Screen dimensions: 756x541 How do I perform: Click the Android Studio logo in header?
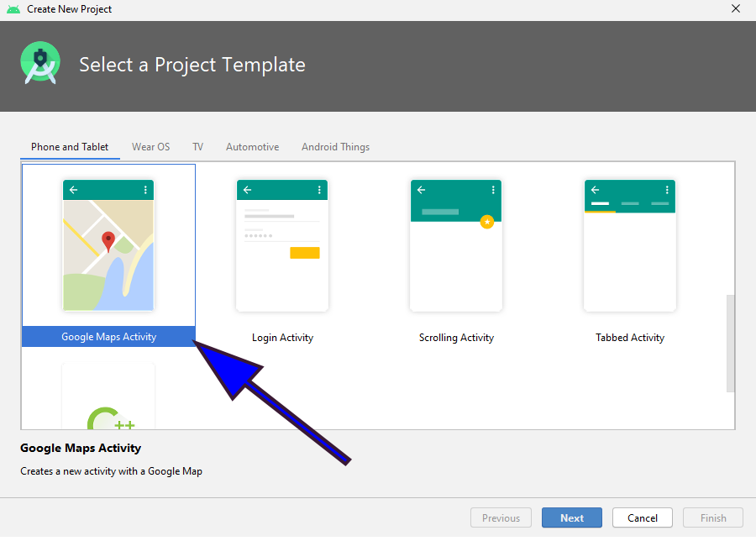40,63
